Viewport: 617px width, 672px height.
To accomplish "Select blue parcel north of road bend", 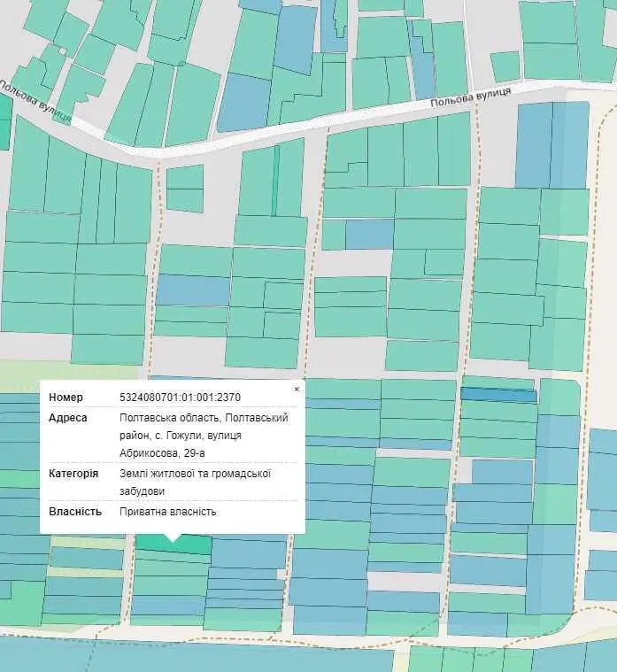I will point(243,102).
